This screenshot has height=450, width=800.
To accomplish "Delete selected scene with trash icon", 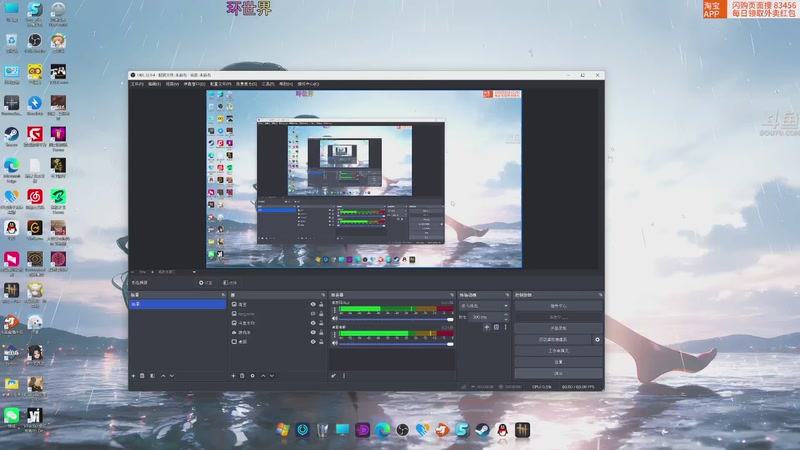I will click(x=142, y=376).
